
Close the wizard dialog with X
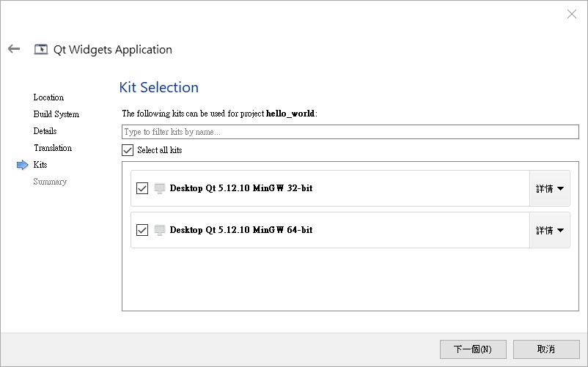(571, 14)
